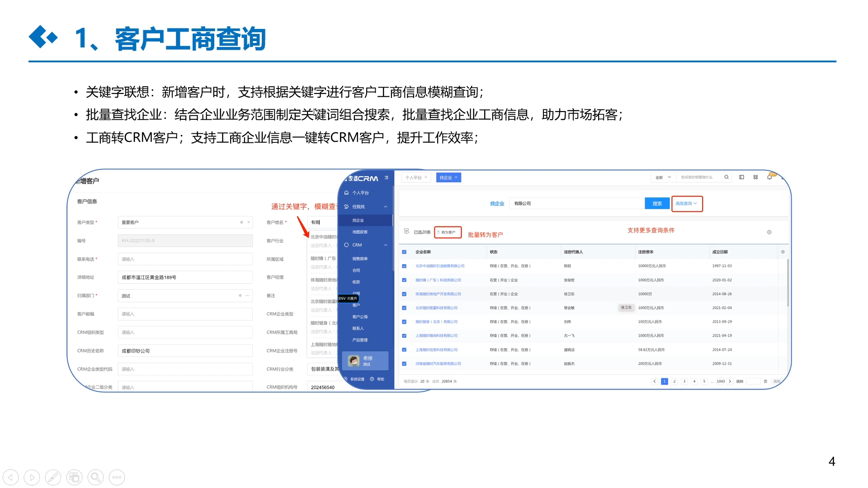Expand the 高级查询 advanced query dropdown

[686, 204]
